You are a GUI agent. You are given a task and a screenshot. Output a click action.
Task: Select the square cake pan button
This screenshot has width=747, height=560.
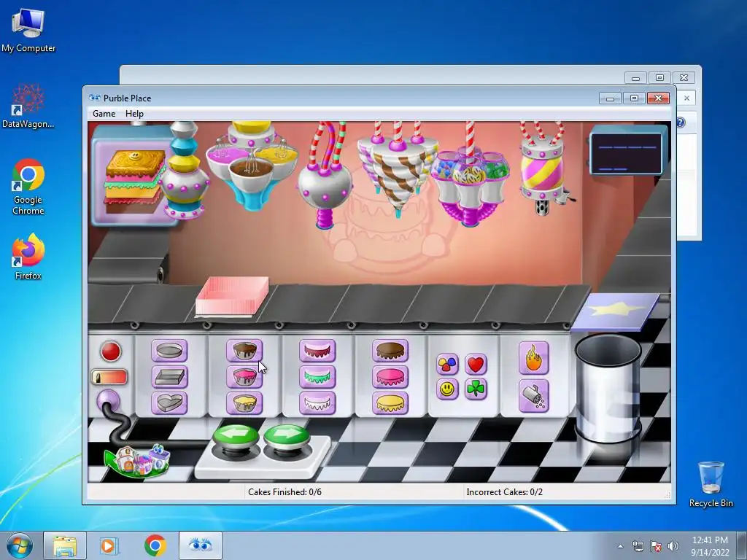[169, 377]
